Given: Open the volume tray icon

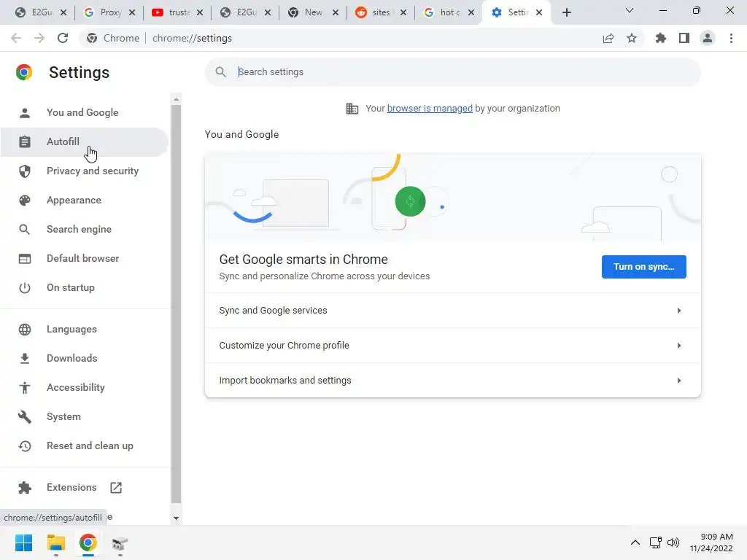Looking at the screenshot, I should pyautogui.click(x=673, y=542).
